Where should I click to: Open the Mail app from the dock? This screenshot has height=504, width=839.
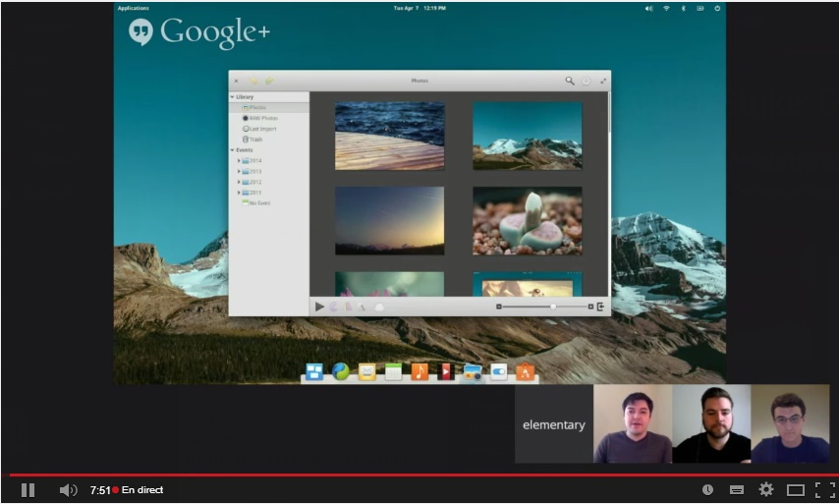point(366,371)
